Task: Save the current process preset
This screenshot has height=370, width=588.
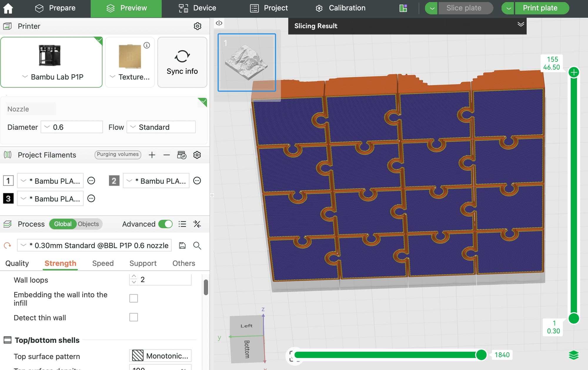Action: point(182,245)
